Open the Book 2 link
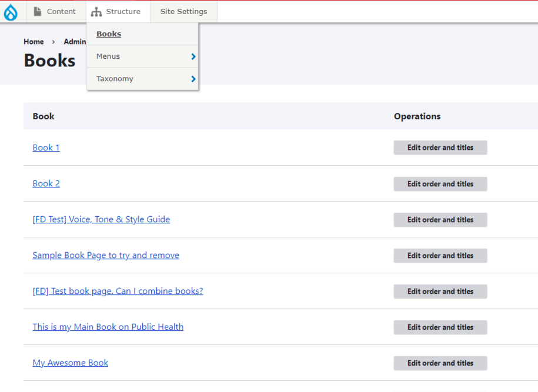This screenshot has width=538, height=392. (x=46, y=183)
